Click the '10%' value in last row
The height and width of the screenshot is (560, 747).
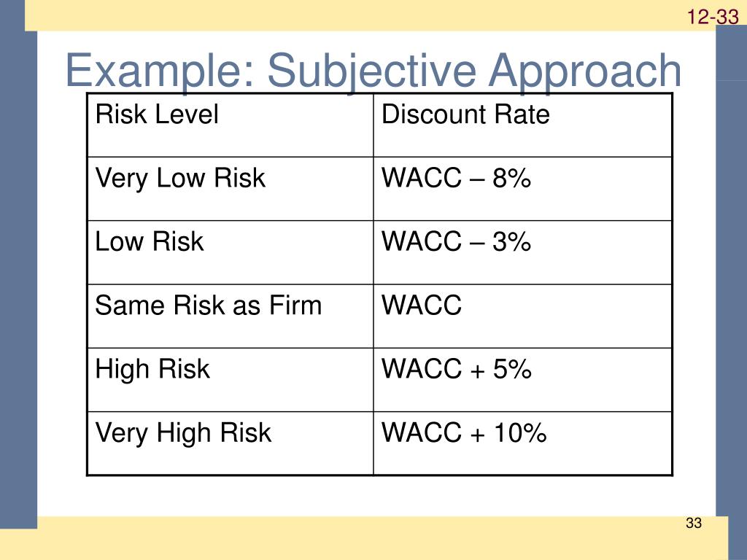click(x=519, y=433)
